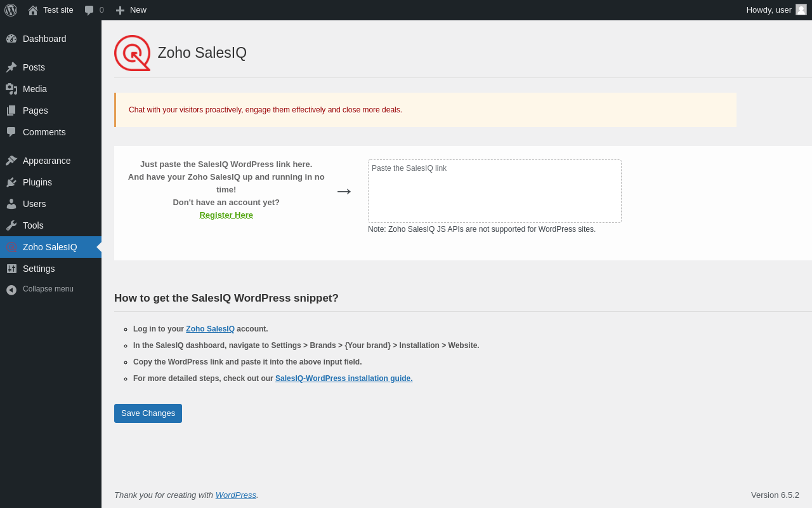Open SalesIQ-WordPress installation guide link
Screen dimensions: 812x508
coord(344,378)
